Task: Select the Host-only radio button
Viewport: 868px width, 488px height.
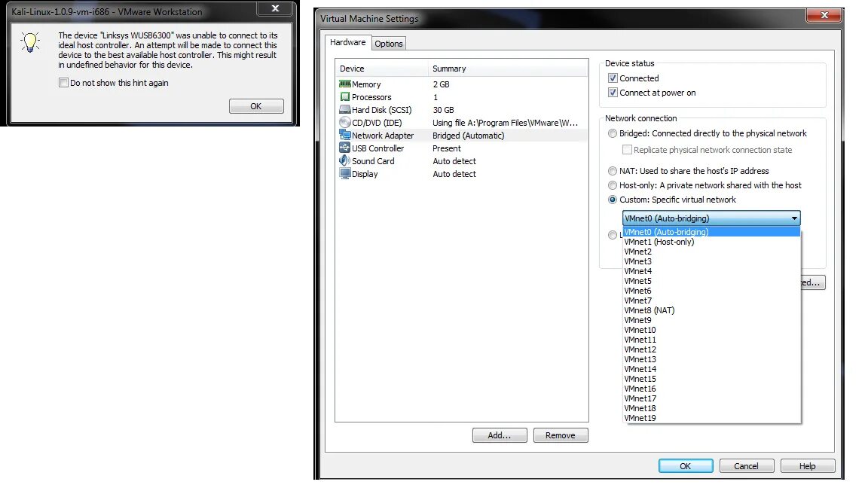Action: coord(613,185)
